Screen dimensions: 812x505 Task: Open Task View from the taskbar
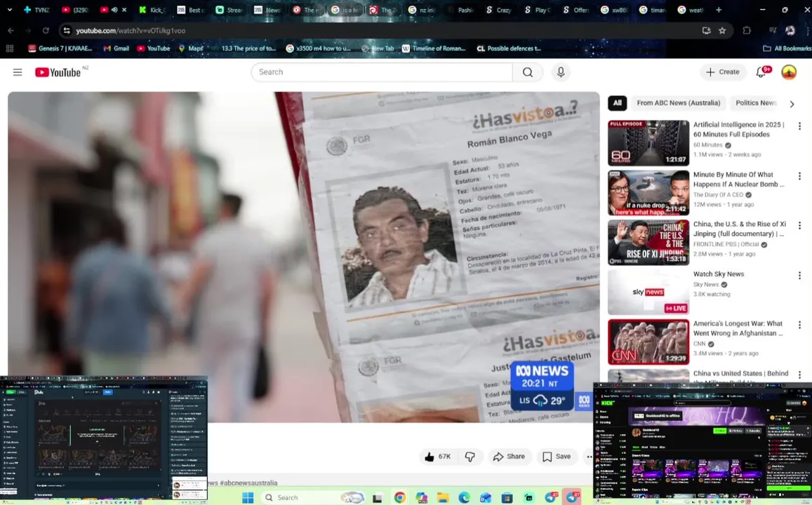tap(378, 498)
